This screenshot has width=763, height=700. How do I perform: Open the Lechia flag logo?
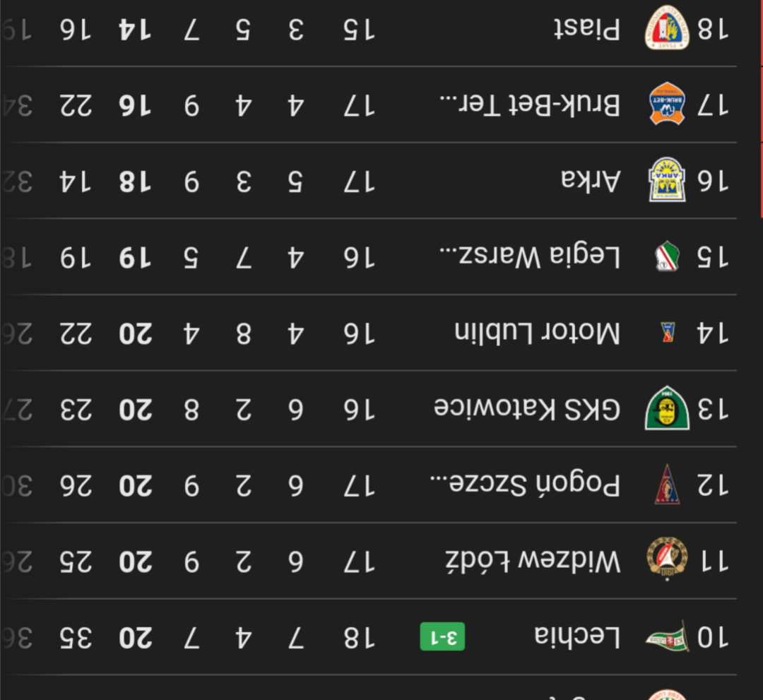click(667, 637)
